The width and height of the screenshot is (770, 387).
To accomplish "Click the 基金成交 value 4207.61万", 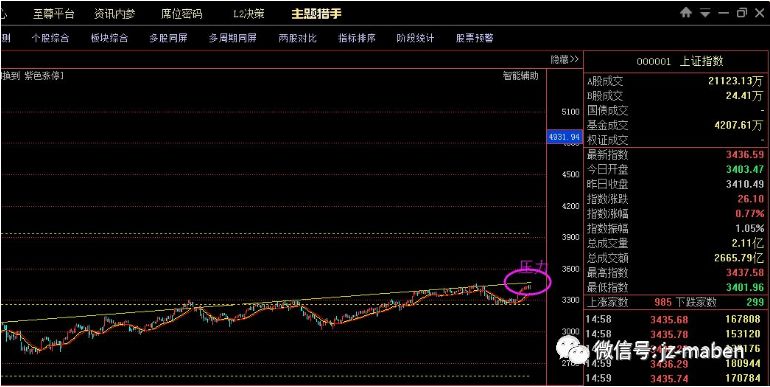I will (739, 125).
